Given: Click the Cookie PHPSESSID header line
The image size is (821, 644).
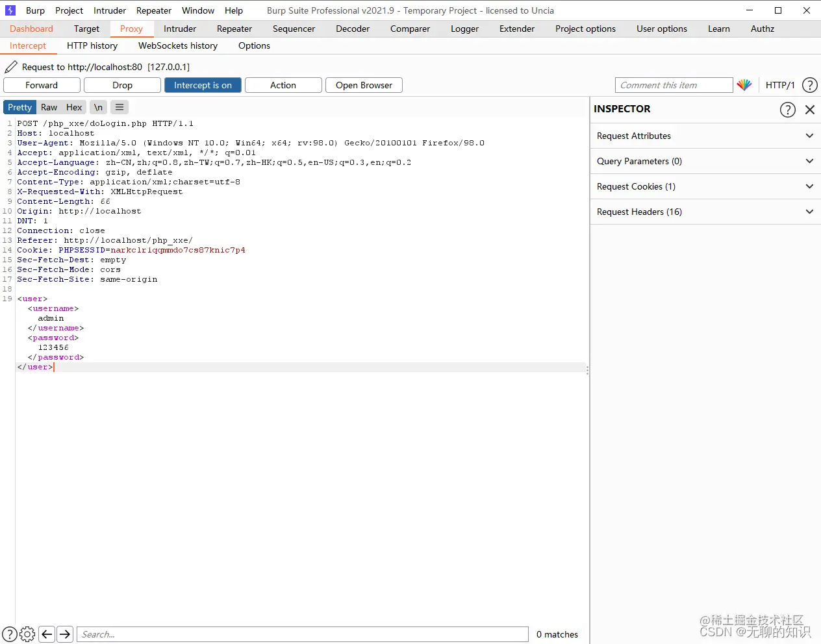Looking at the screenshot, I should 131,250.
